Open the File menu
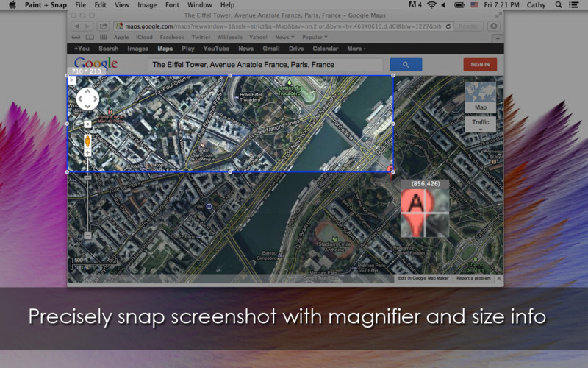 [x=80, y=5]
